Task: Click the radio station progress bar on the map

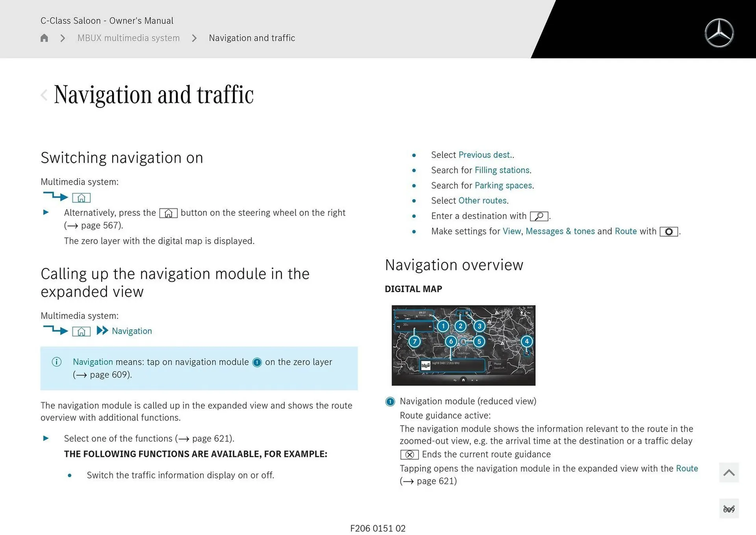Action: coord(453,365)
